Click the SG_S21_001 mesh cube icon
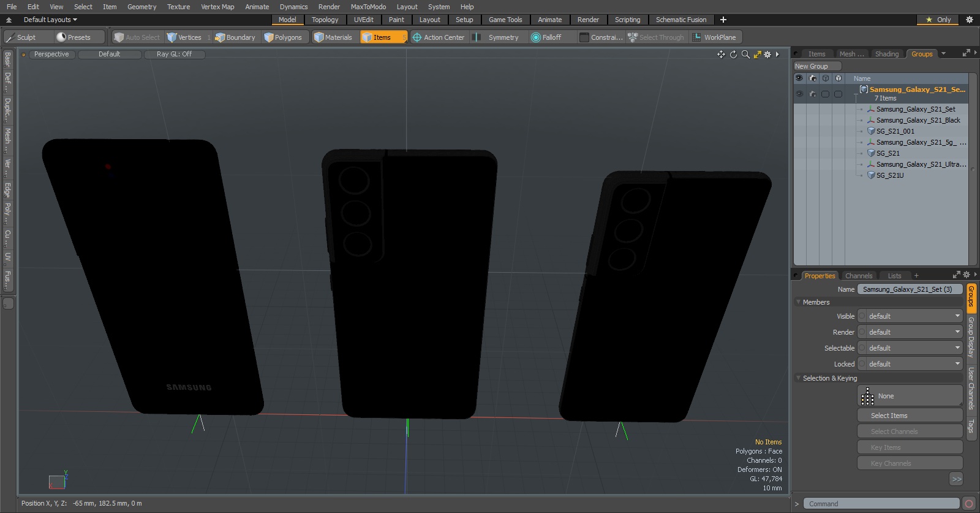Screen dimensions: 980x513 pos(871,131)
